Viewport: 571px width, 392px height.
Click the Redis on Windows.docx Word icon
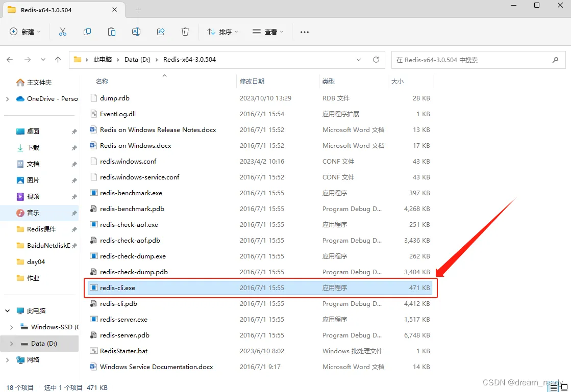point(93,145)
